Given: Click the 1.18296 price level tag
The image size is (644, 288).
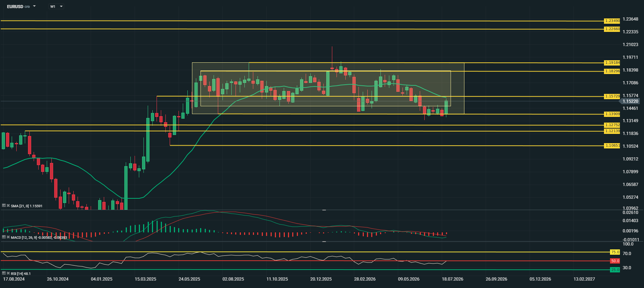Looking at the screenshot, I should pyautogui.click(x=612, y=71).
